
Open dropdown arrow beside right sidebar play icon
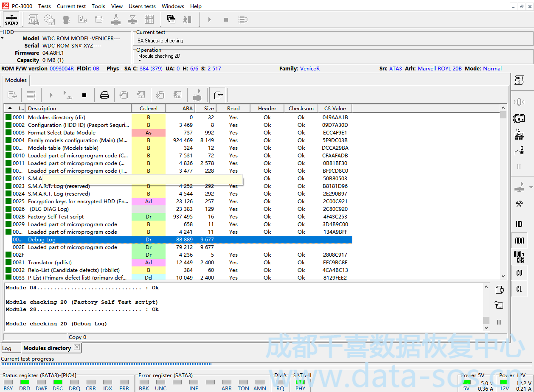(x=531, y=187)
